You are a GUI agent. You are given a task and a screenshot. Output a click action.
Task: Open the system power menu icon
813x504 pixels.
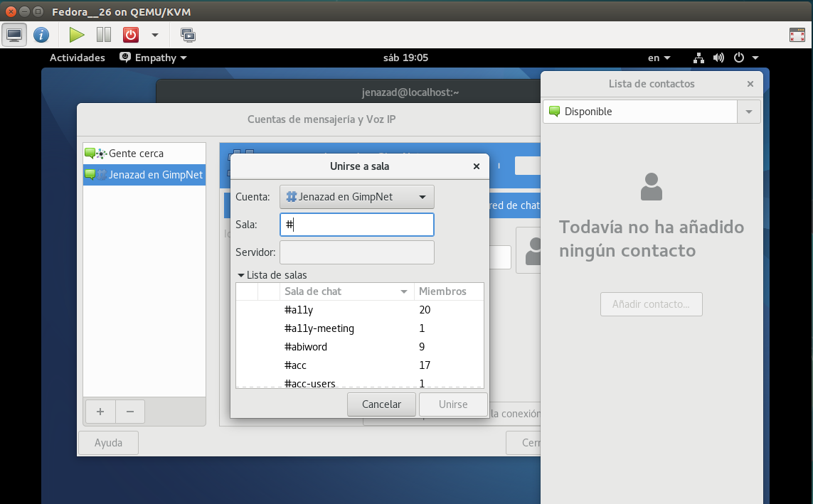click(x=739, y=58)
